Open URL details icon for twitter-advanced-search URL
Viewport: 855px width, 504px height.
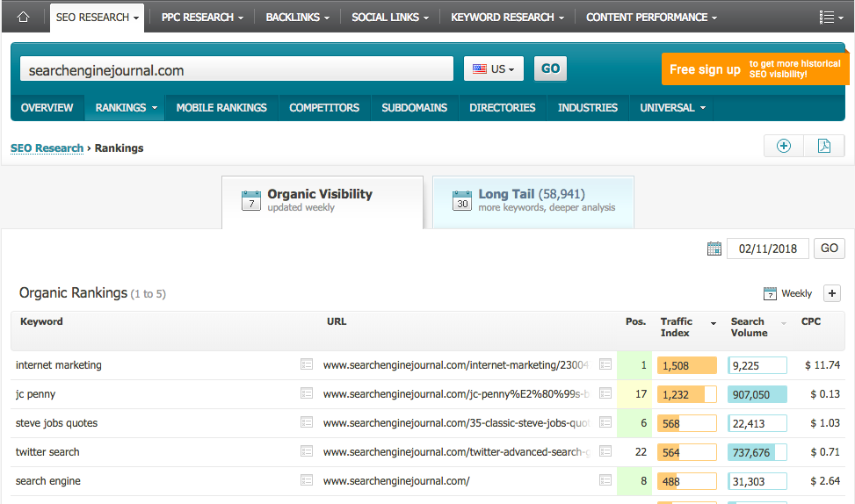605,451
